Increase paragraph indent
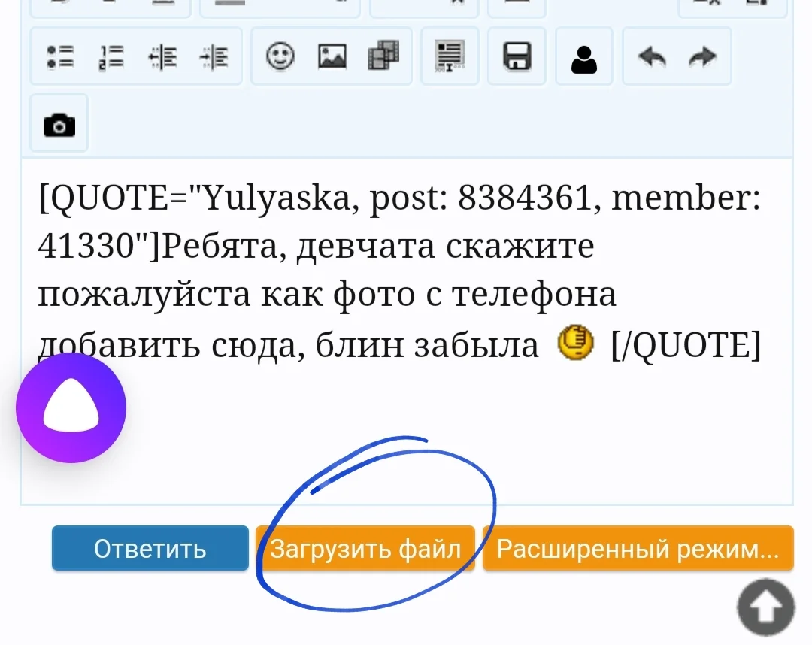This screenshot has width=812, height=645. click(x=214, y=56)
